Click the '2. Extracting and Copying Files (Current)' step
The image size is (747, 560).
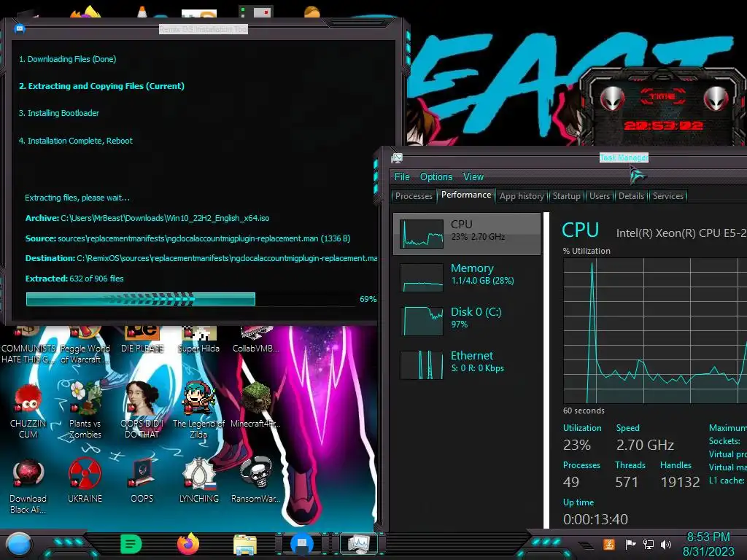(101, 86)
